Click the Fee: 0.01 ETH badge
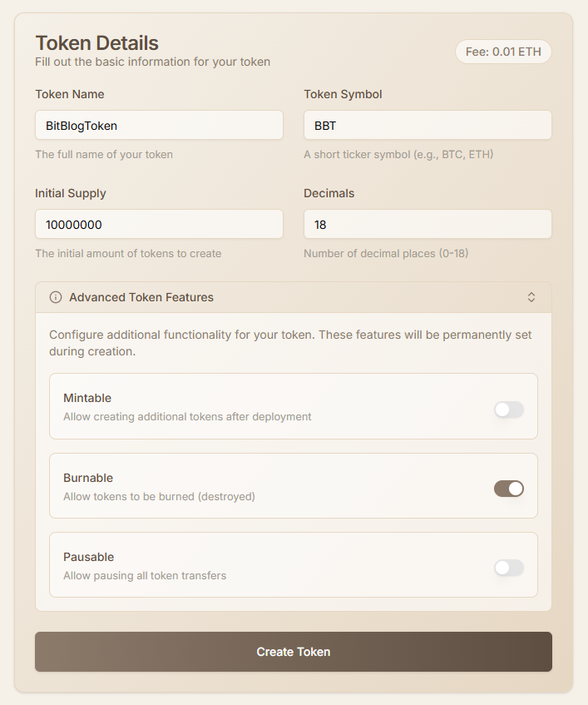588x705 pixels. point(503,52)
